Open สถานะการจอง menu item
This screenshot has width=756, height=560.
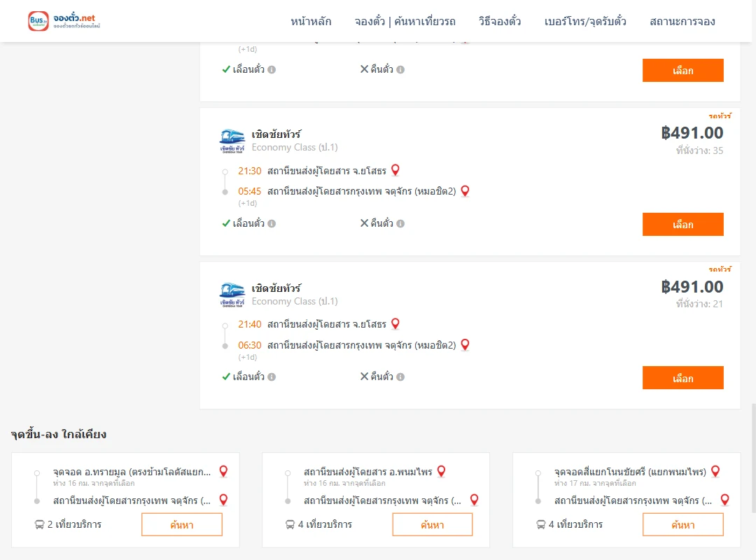(682, 21)
